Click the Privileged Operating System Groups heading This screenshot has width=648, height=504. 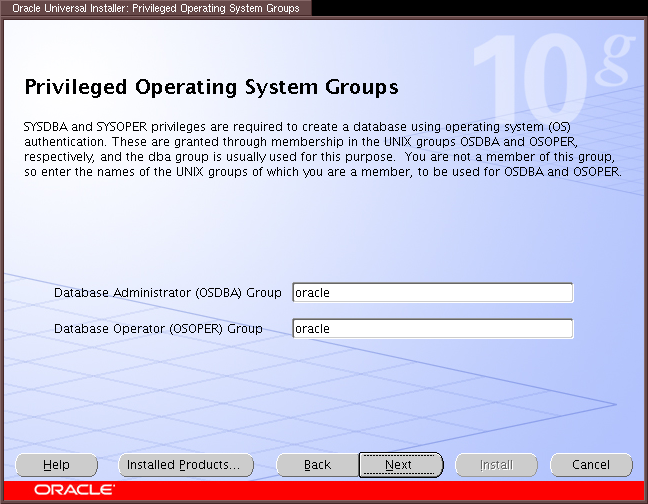click(211, 88)
